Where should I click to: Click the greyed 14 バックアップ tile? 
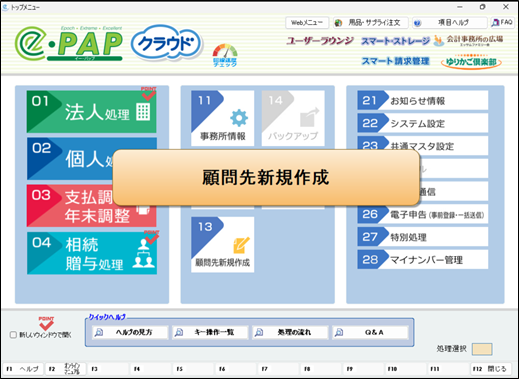[293, 118]
